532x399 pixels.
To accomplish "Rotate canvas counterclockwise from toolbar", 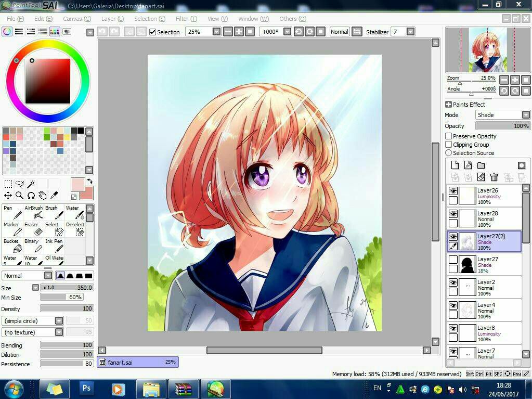I will coord(299,32).
